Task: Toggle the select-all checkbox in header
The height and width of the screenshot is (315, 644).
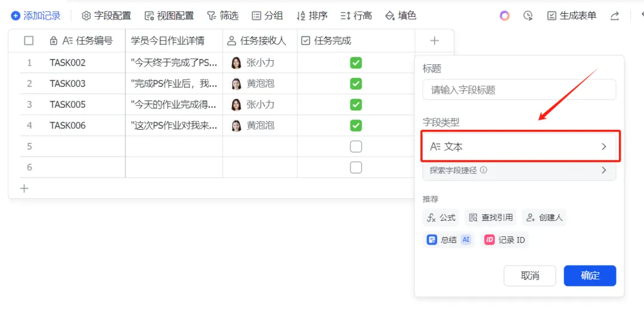Action: tap(29, 40)
